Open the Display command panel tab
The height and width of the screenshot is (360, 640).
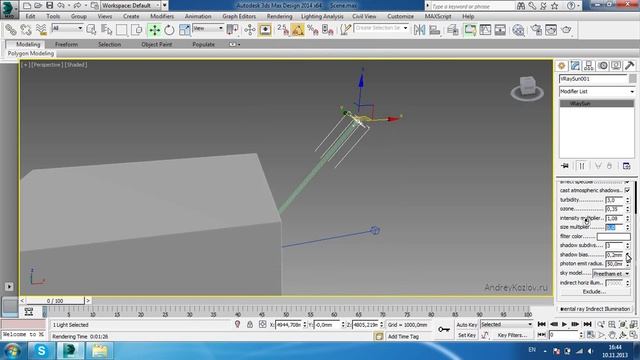pyautogui.click(x=616, y=66)
